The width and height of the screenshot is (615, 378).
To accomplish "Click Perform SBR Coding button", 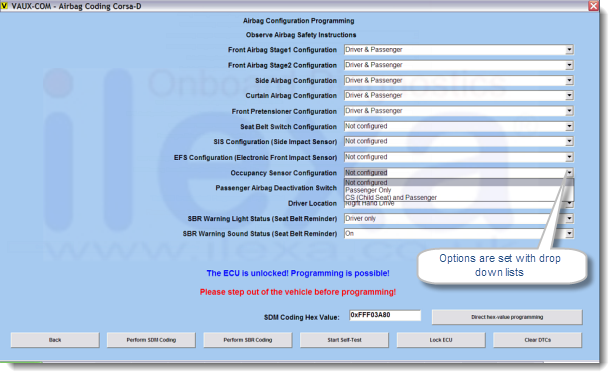I will 247,340.
